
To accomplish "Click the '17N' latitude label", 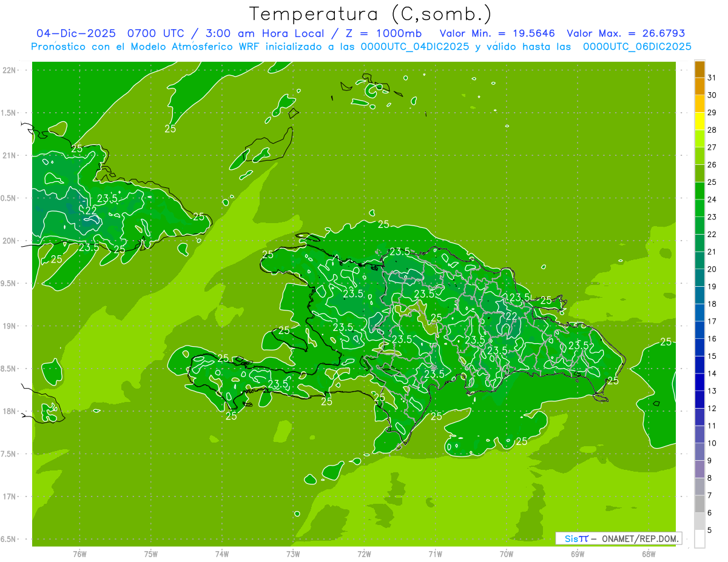I will tap(10, 497).
